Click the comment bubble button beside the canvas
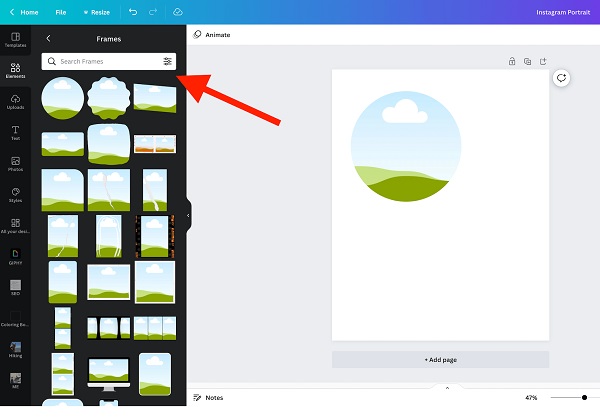600x417 pixels. tap(561, 78)
